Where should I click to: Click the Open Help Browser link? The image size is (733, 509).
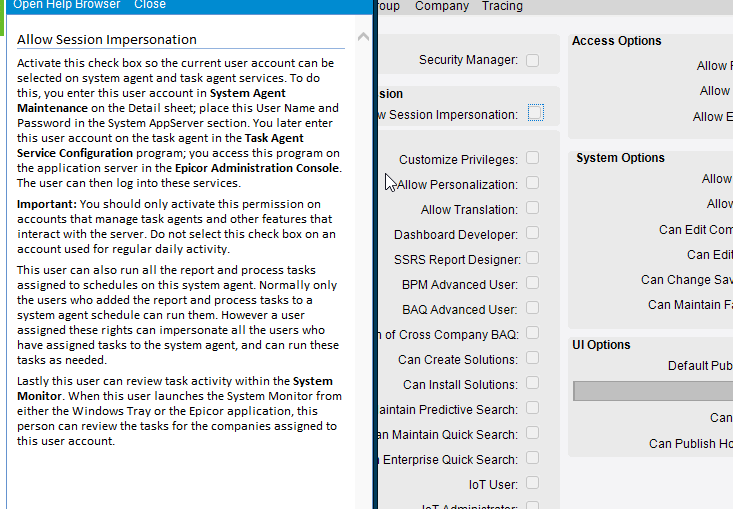pos(66,5)
